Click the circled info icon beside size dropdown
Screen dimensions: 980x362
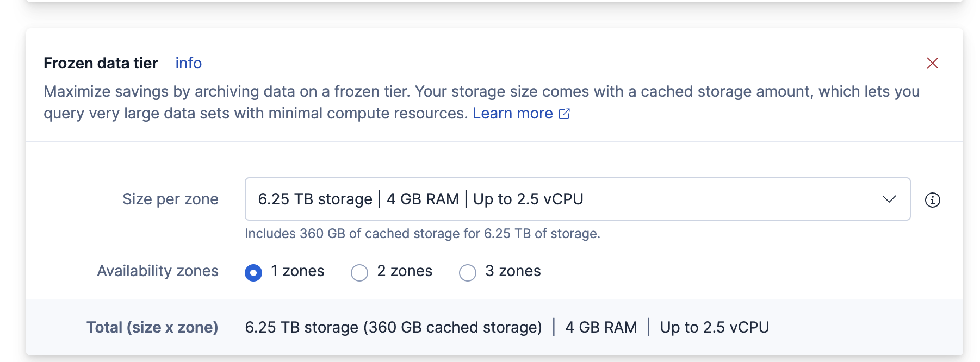pyautogui.click(x=932, y=200)
